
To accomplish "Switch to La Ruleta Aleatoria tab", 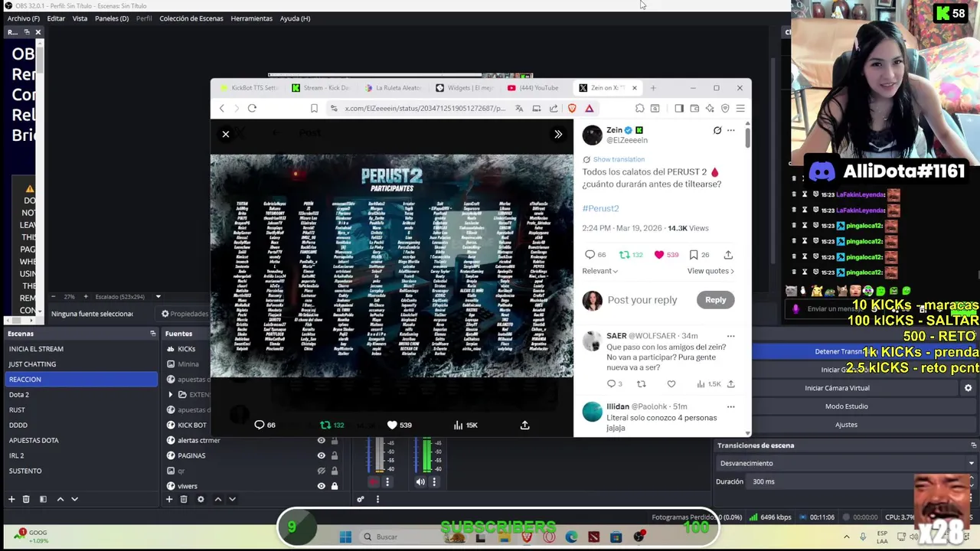I will tap(394, 88).
